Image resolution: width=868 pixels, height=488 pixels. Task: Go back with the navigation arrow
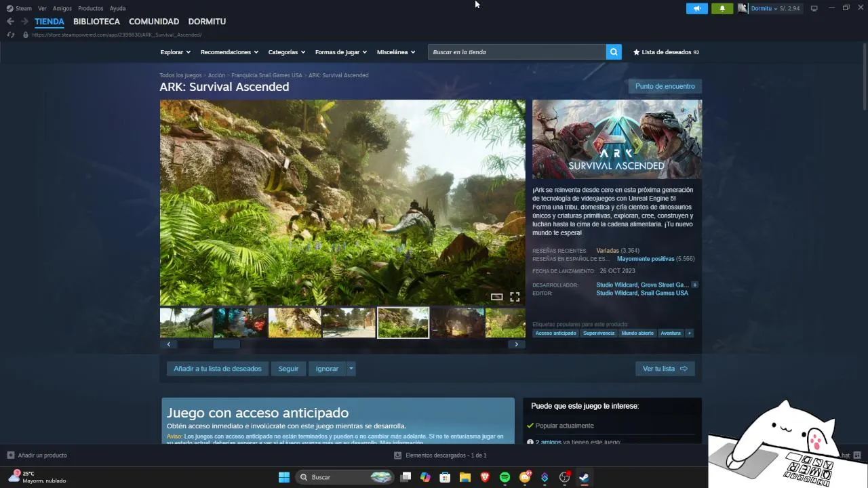pos(10,22)
